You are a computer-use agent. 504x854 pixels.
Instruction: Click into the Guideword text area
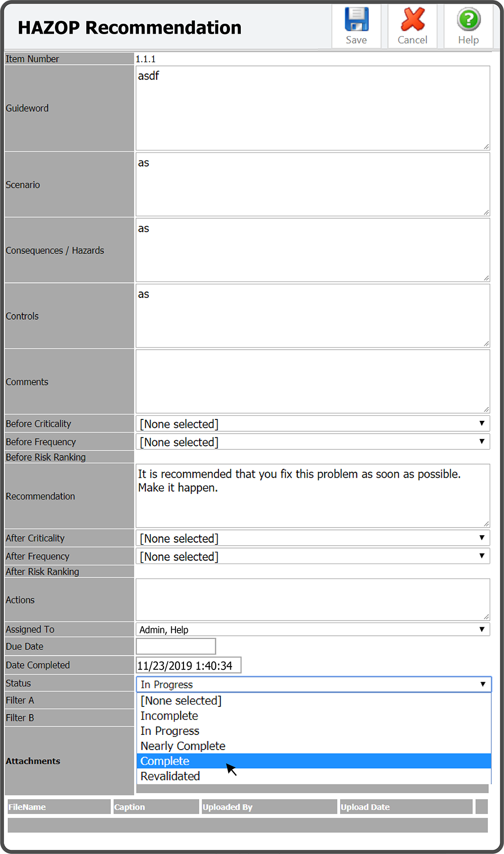pos(312,108)
